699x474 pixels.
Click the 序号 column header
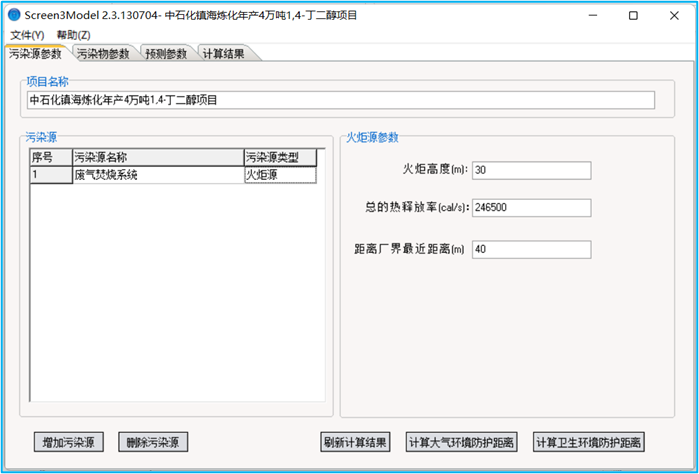pos(51,157)
